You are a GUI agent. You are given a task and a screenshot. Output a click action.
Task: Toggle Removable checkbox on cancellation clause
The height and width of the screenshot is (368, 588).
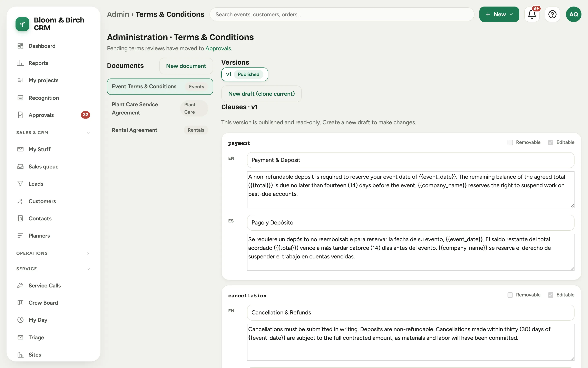click(x=510, y=295)
